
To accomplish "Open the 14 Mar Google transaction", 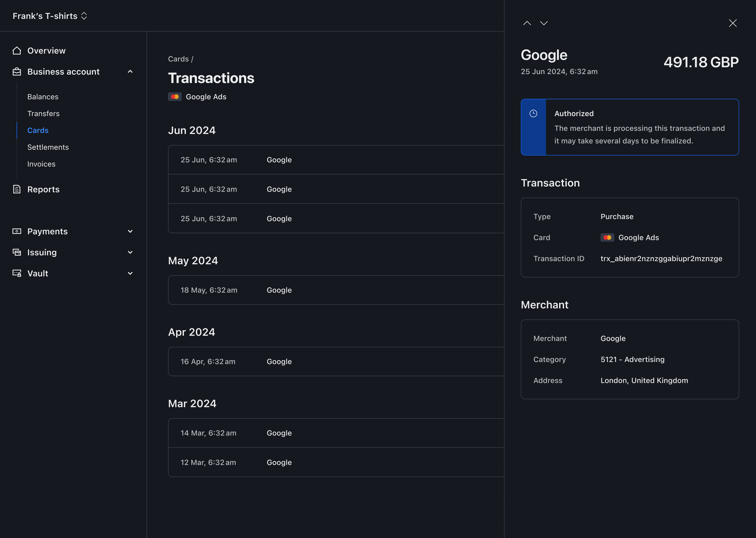I will (336, 433).
